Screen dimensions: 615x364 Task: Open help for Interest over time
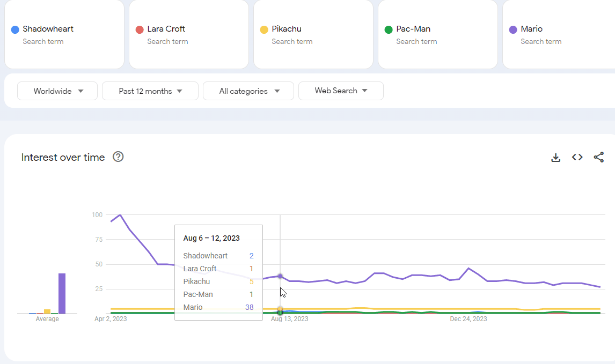(118, 157)
